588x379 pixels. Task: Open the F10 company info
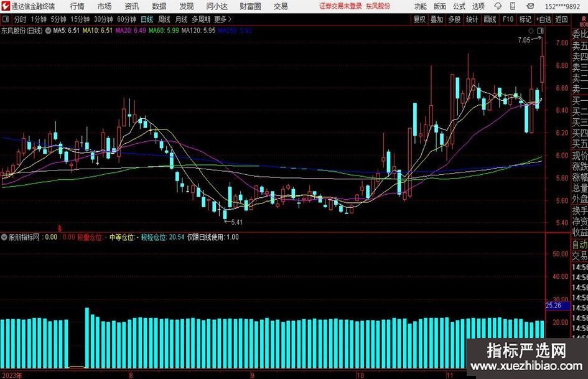[x=508, y=19]
